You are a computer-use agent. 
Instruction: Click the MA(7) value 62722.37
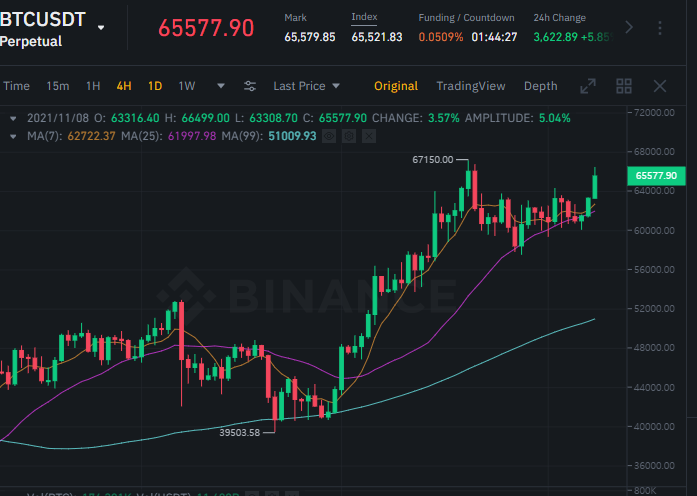(x=91, y=136)
